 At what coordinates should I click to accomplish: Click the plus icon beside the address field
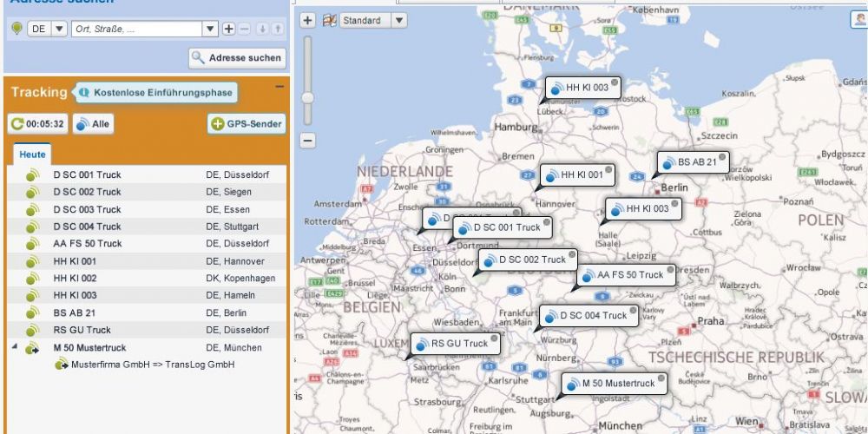click(x=228, y=29)
